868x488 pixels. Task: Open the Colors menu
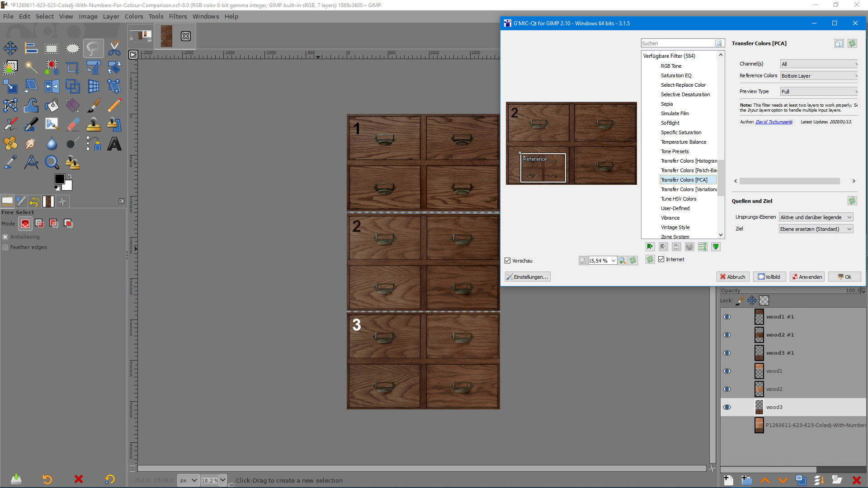[134, 16]
